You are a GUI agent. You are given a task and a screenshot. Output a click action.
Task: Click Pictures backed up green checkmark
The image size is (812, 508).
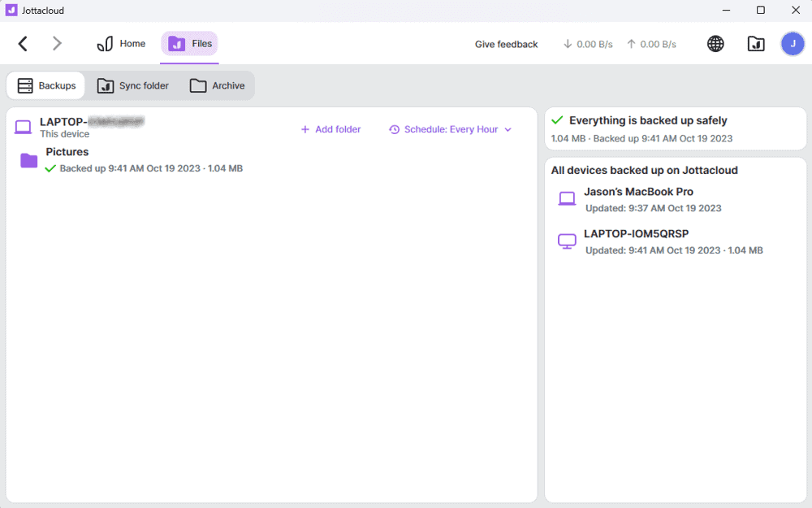50,168
